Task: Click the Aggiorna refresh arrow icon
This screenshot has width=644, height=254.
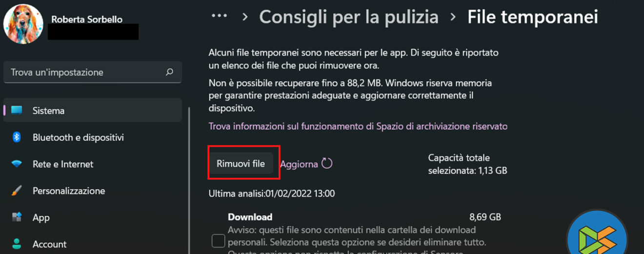Action: pos(327,164)
